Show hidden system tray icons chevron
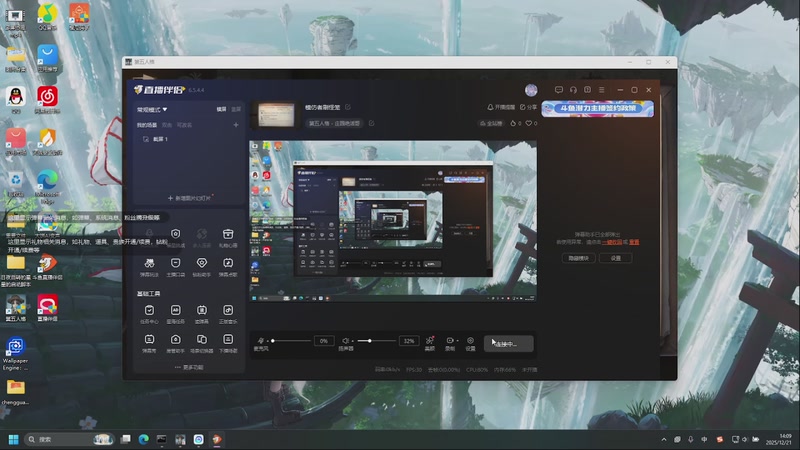This screenshot has height=450, width=800. [x=664, y=439]
